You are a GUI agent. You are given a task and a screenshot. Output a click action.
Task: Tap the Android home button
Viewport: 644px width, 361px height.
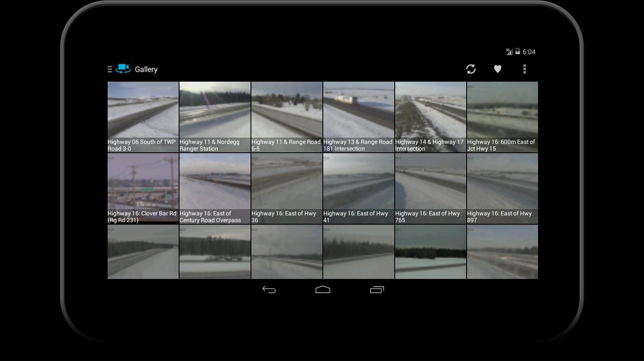pyautogui.click(x=323, y=289)
